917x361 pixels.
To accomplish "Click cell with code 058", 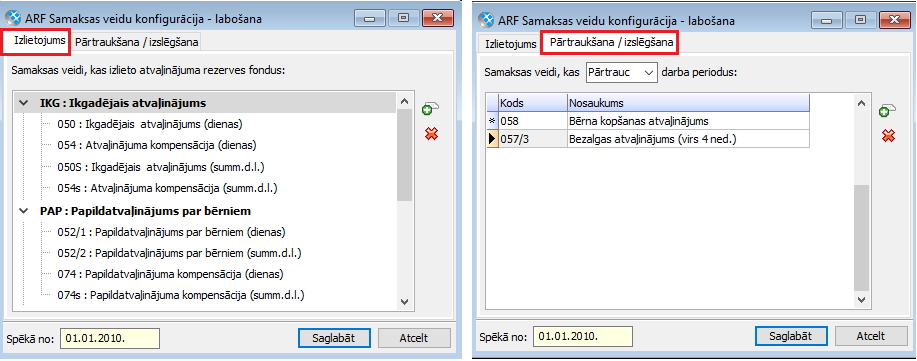I will (x=533, y=121).
